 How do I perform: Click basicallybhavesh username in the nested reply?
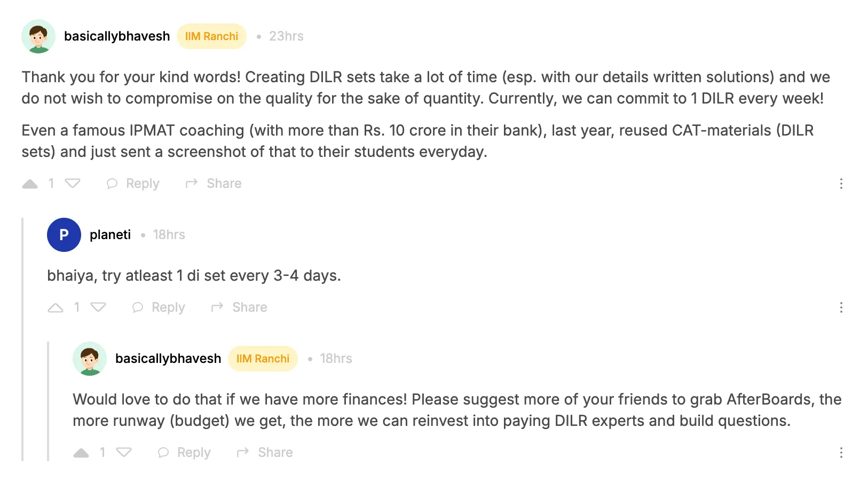(168, 359)
